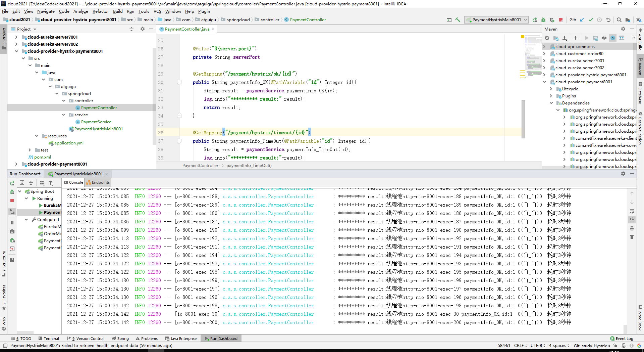Open Project panel settings gear

coord(143,29)
